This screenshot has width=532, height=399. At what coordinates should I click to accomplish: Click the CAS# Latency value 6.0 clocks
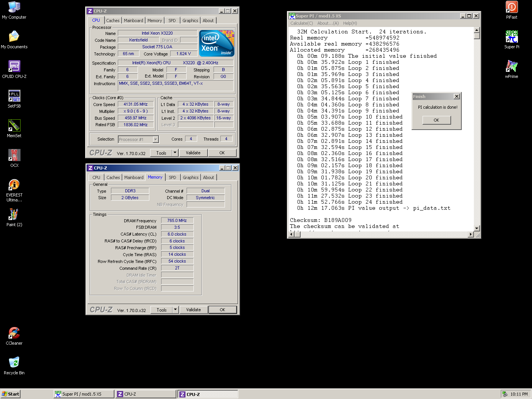pyautogui.click(x=177, y=234)
